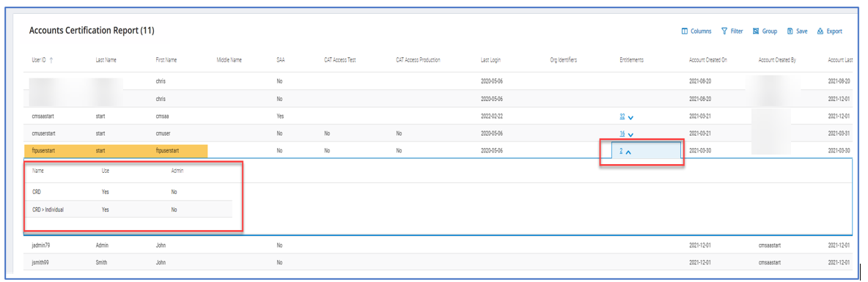The height and width of the screenshot is (282, 868).
Task: Click the CAT Access Production header
Action: pos(418,59)
